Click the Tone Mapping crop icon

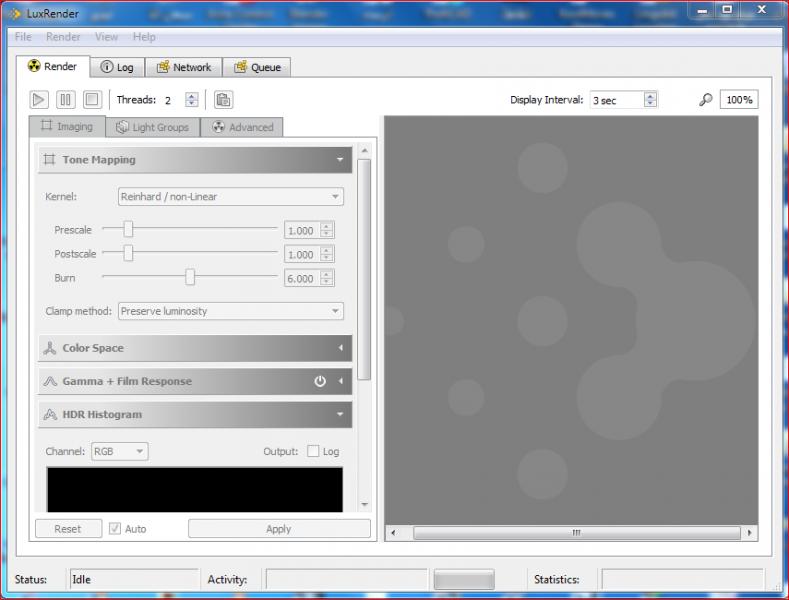tap(49, 160)
